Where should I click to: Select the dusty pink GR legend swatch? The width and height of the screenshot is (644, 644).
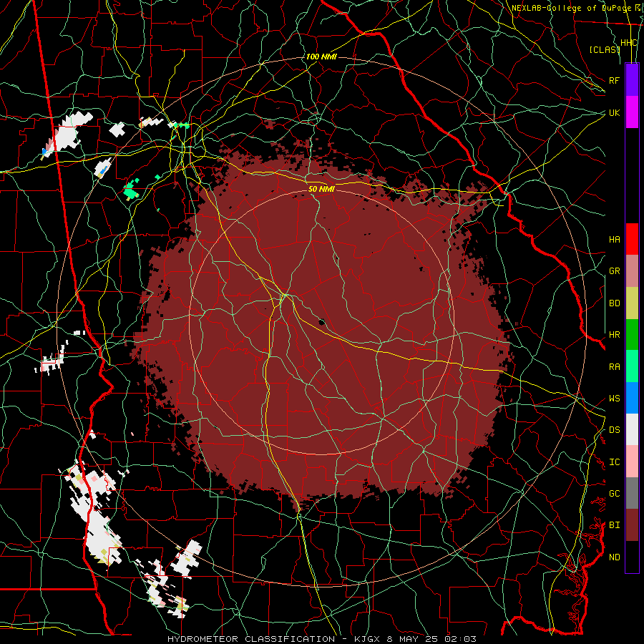pos(632,271)
